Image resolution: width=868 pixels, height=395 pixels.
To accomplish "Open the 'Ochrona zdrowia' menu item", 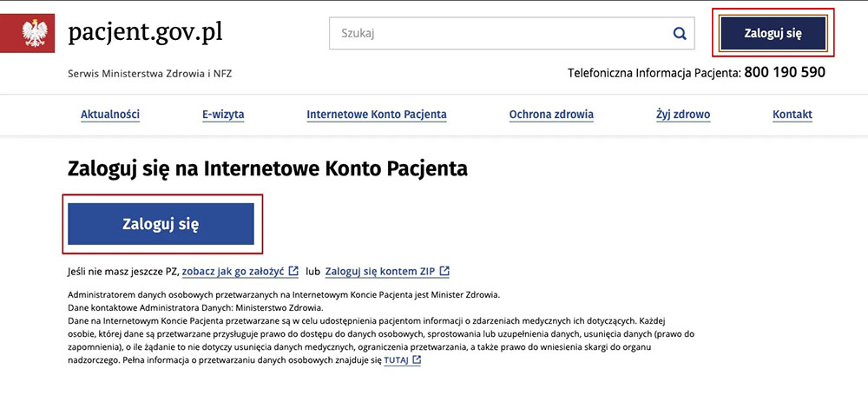I will 551,115.
